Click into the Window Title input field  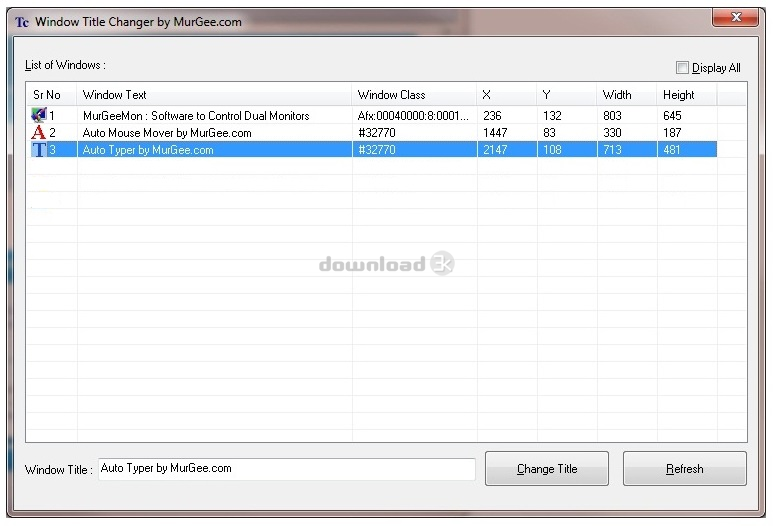(x=286, y=469)
